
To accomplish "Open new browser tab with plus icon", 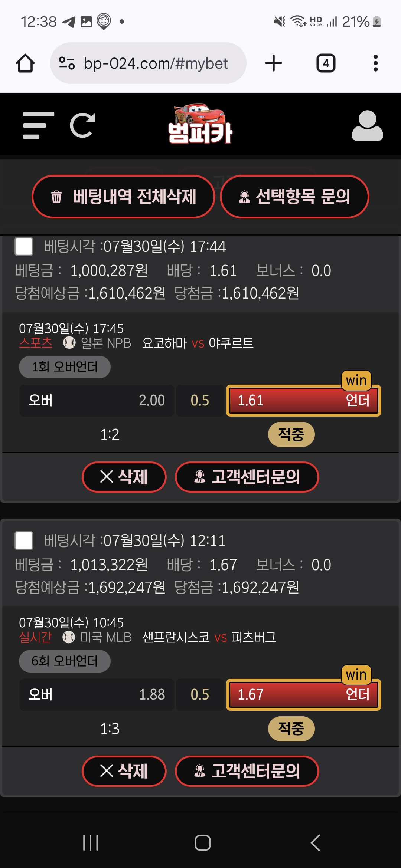I will tap(274, 63).
